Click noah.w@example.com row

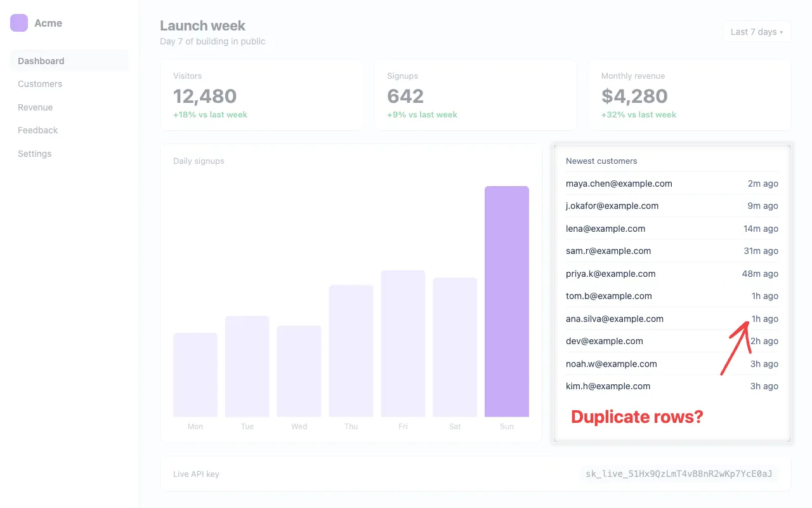click(672, 364)
